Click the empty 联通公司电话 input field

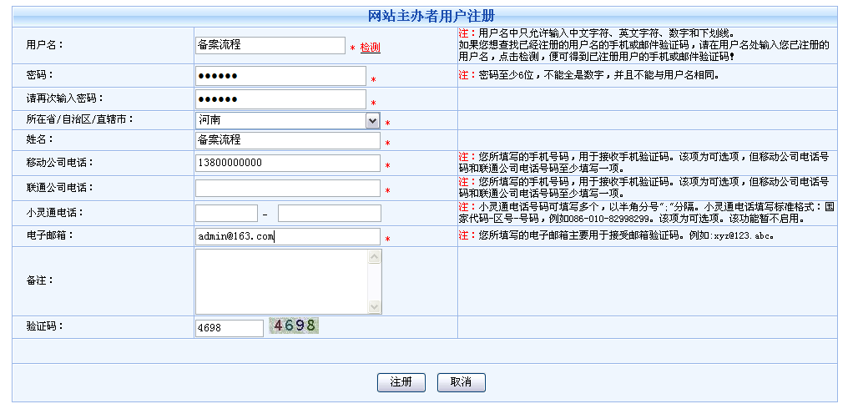[x=288, y=188]
